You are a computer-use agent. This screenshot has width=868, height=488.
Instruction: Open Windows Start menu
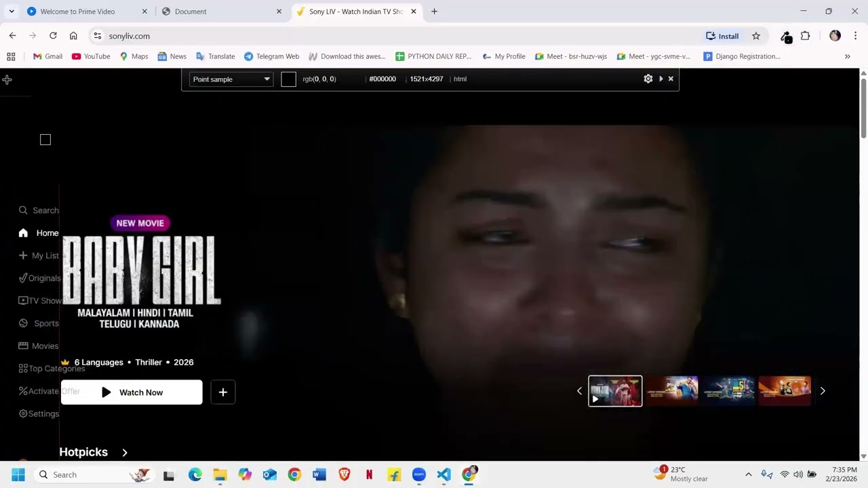click(x=18, y=474)
